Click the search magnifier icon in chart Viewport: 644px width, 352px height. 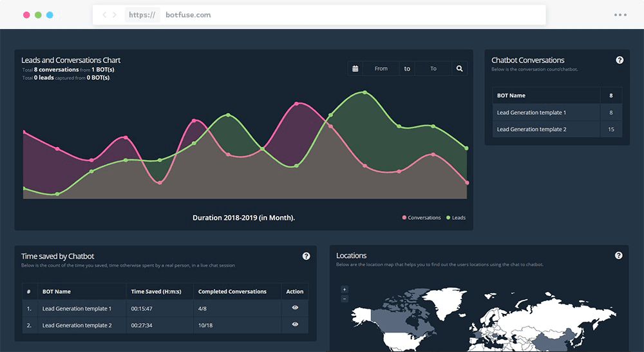click(x=460, y=68)
